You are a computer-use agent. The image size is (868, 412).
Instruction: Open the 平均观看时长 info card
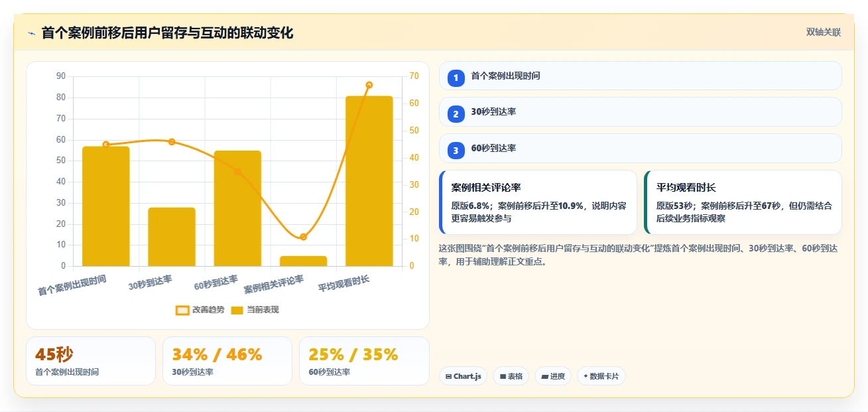click(x=743, y=202)
